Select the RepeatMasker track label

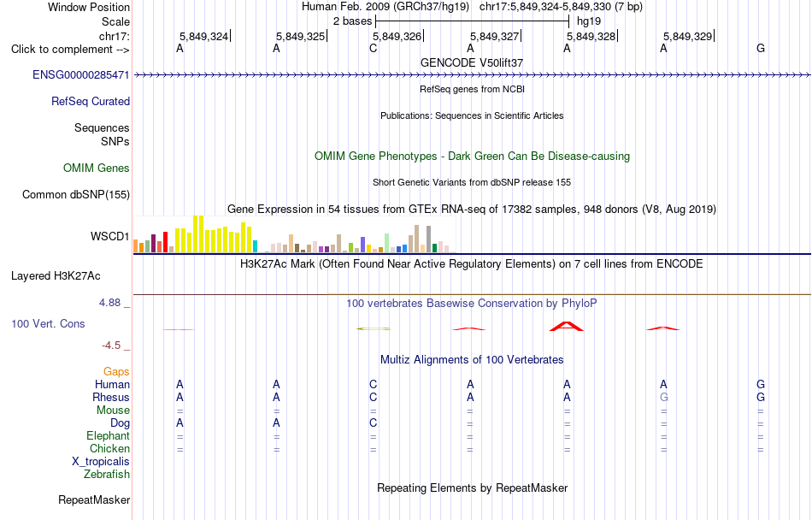pos(94,499)
